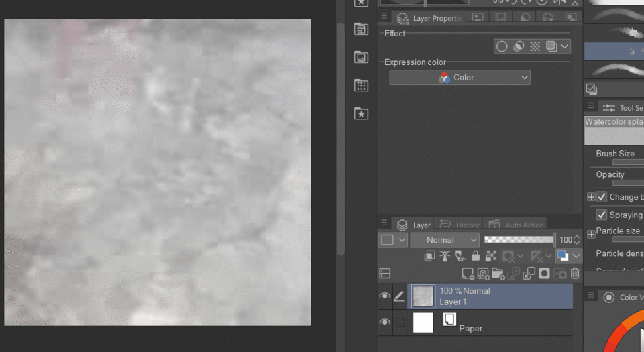Viewport: 644px width, 352px height.
Task: Enable the Extract line effect icon
Action: coord(519,46)
